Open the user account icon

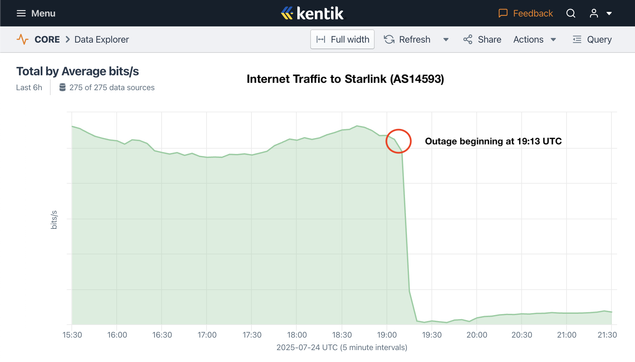[594, 13]
